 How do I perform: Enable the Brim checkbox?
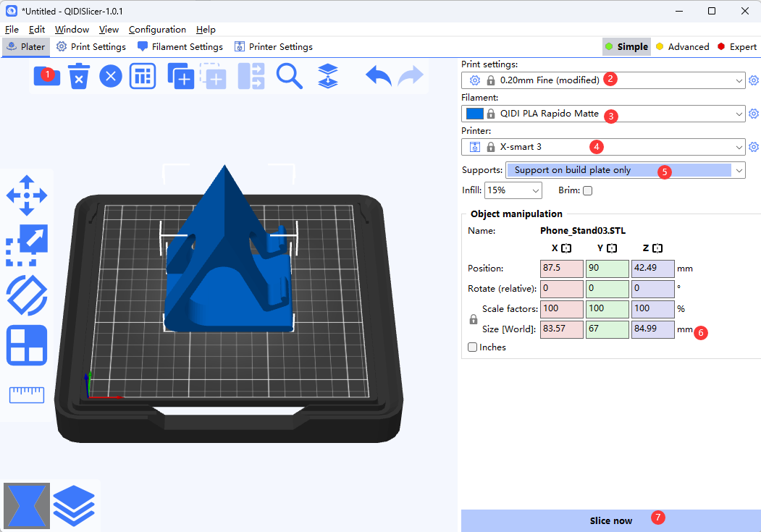point(587,190)
